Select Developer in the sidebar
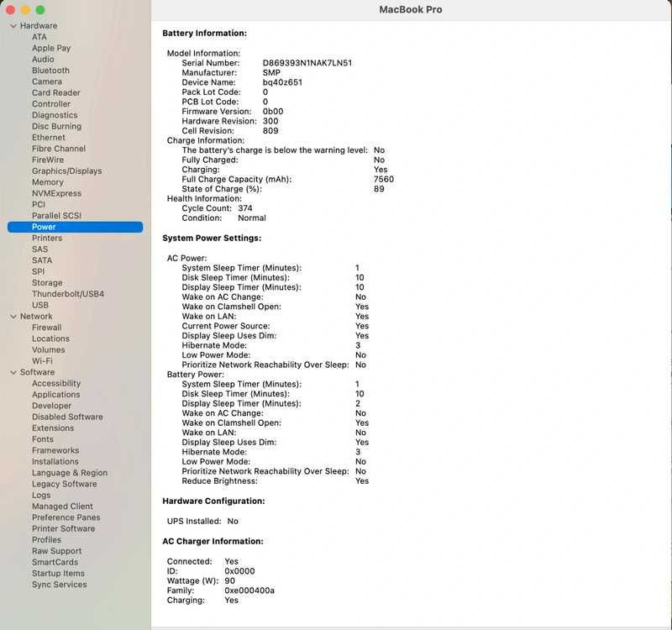This screenshot has height=630, width=672. [51, 406]
